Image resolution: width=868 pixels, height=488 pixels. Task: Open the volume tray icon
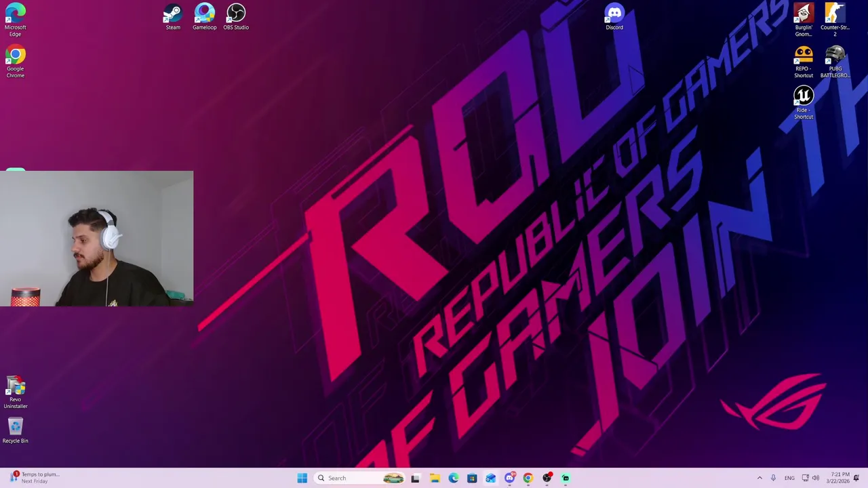point(815,478)
